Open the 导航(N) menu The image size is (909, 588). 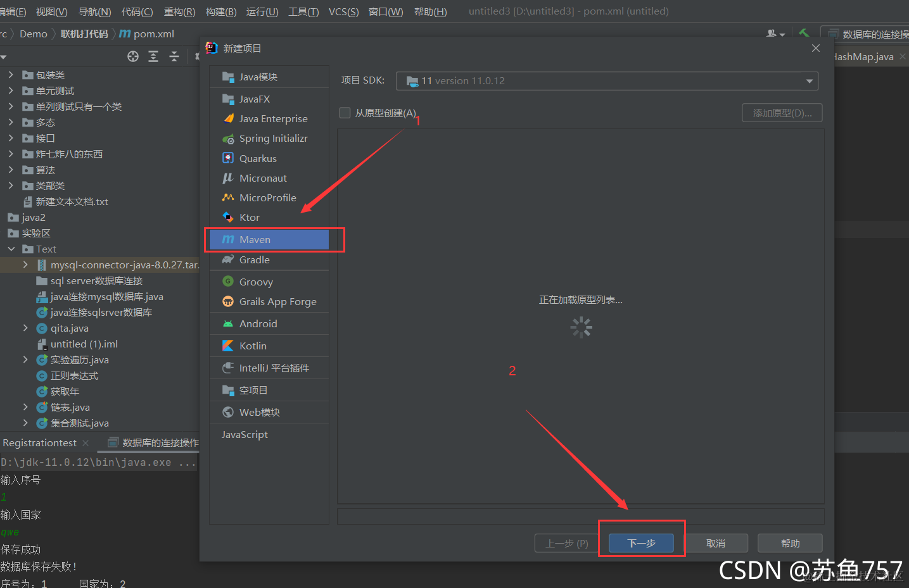[95, 11]
